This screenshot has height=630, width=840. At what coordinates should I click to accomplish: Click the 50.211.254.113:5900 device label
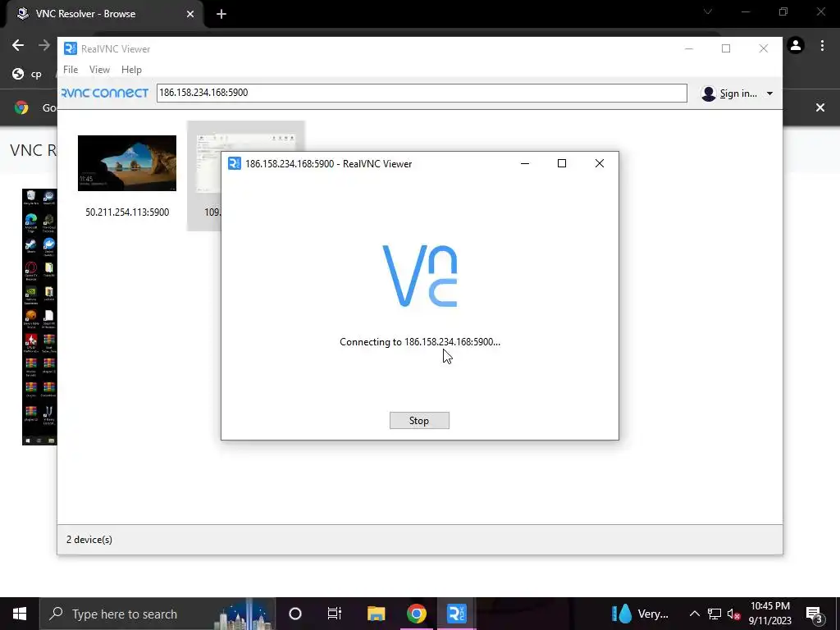click(x=127, y=212)
